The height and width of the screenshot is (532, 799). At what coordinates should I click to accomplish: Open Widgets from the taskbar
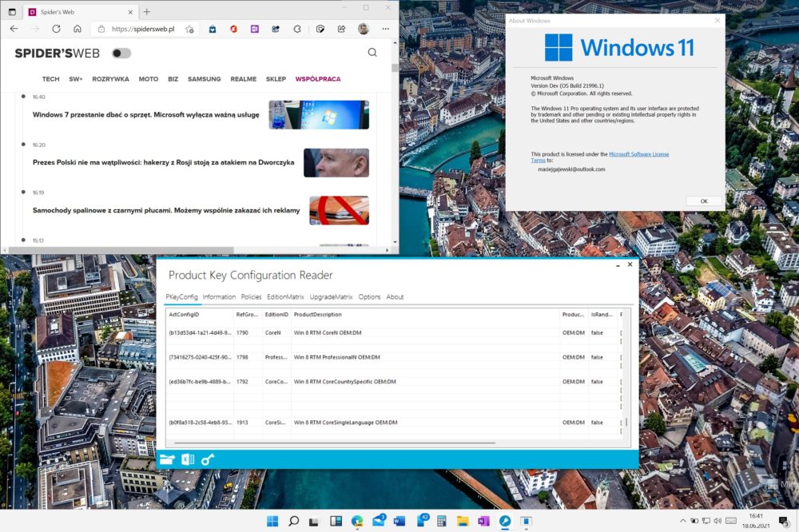pos(336,521)
